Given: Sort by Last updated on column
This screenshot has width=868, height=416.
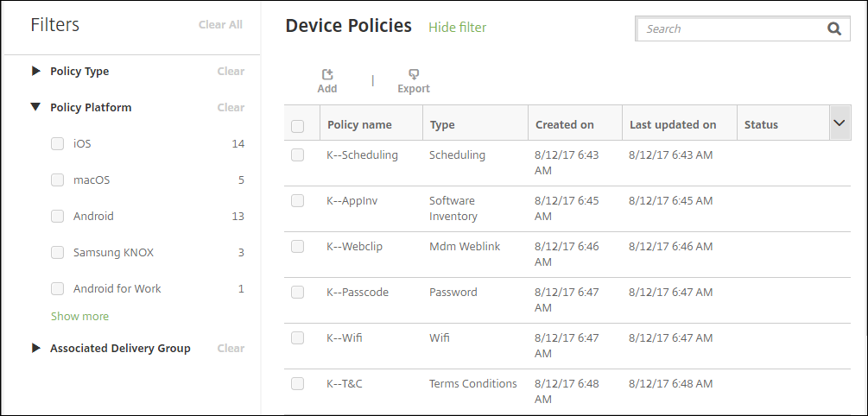Looking at the screenshot, I should click(x=673, y=125).
